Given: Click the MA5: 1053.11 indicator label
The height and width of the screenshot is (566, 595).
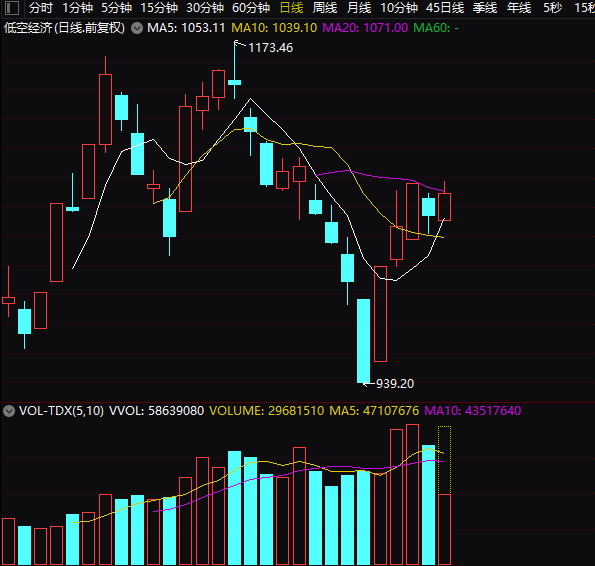Looking at the screenshot, I should click(186, 28).
